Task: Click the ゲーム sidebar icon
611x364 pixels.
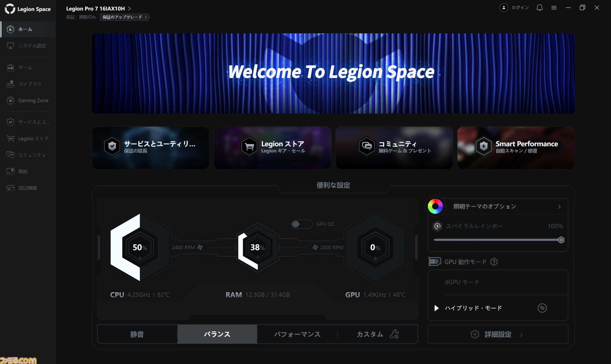Action: (10, 67)
